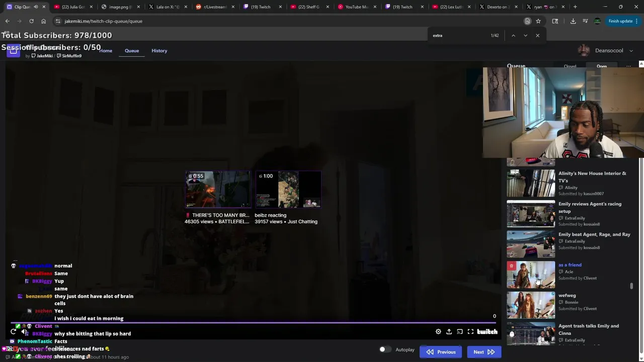The height and width of the screenshot is (362, 644).
Task: Click the queue list scrollbar
Action: coord(631,286)
